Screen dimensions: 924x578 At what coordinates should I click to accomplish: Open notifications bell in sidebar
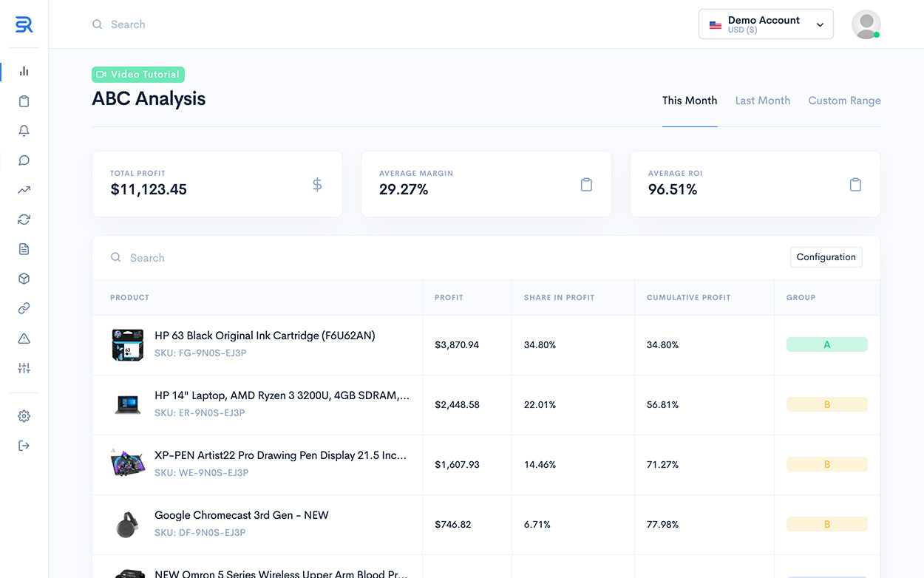(24, 131)
